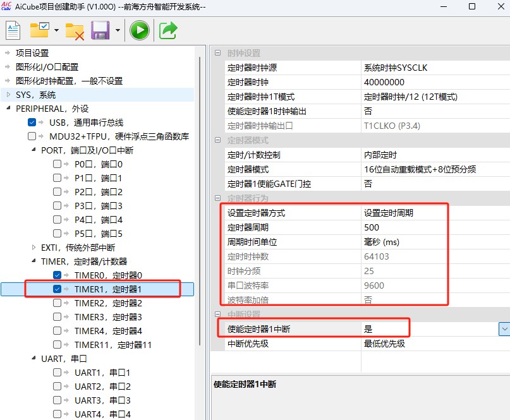This screenshot has height=420, width=510.
Task: Collapse the 中断设置 property section
Action: (x=218, y=314)
